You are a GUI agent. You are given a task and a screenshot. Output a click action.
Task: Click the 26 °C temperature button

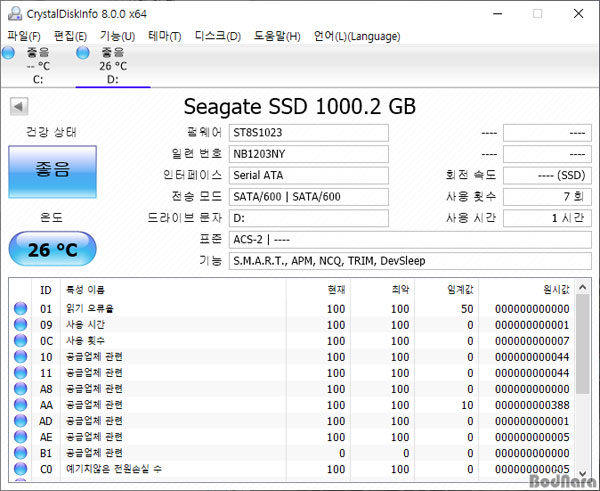52,249
